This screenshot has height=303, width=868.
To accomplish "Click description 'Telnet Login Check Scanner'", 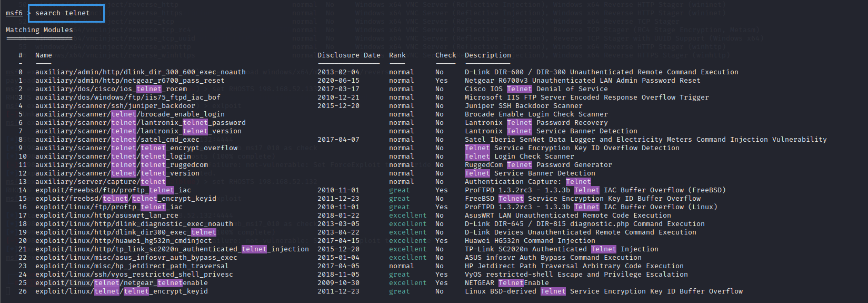I will [x=520, y=157].
